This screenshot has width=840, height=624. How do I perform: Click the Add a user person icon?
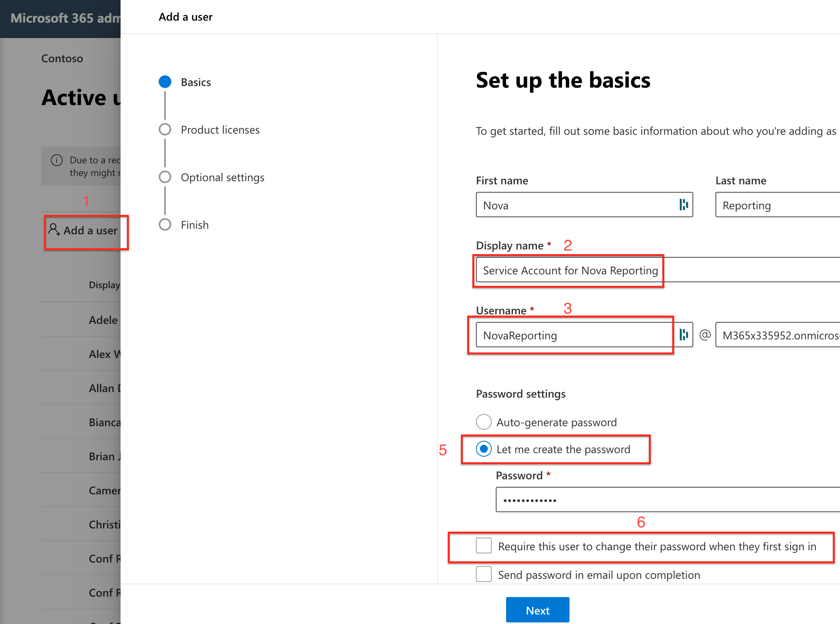[x=54, y=229]
